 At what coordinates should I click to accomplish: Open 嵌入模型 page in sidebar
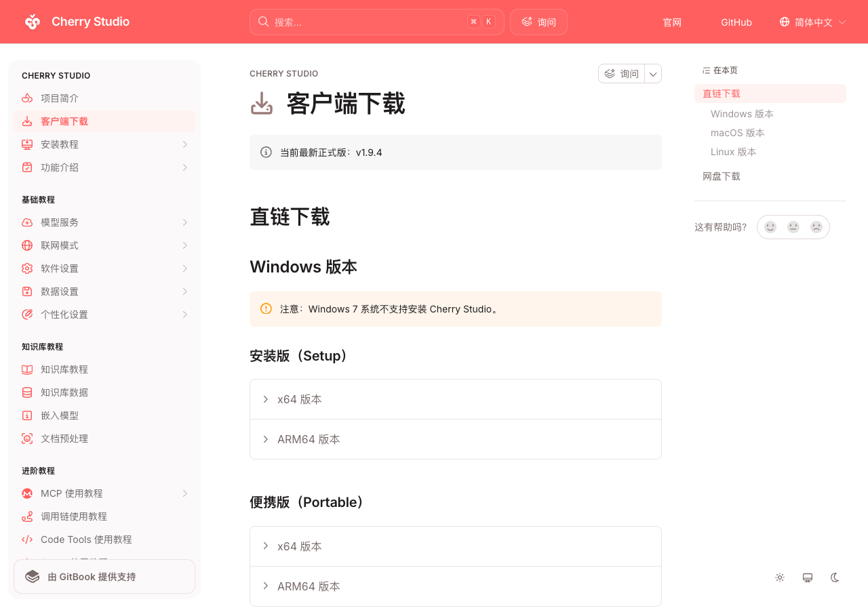click(x=104, y=415)
